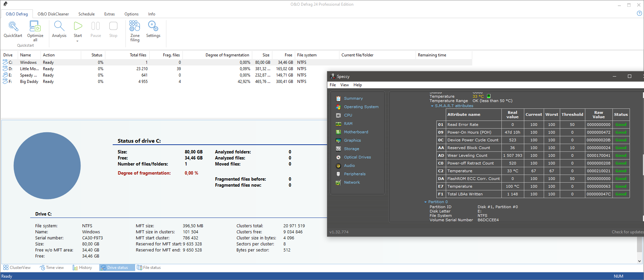Click the blue drive C: pie chart
The height and width of the screenshot is (280, 644).
click(x=47, y=166)
